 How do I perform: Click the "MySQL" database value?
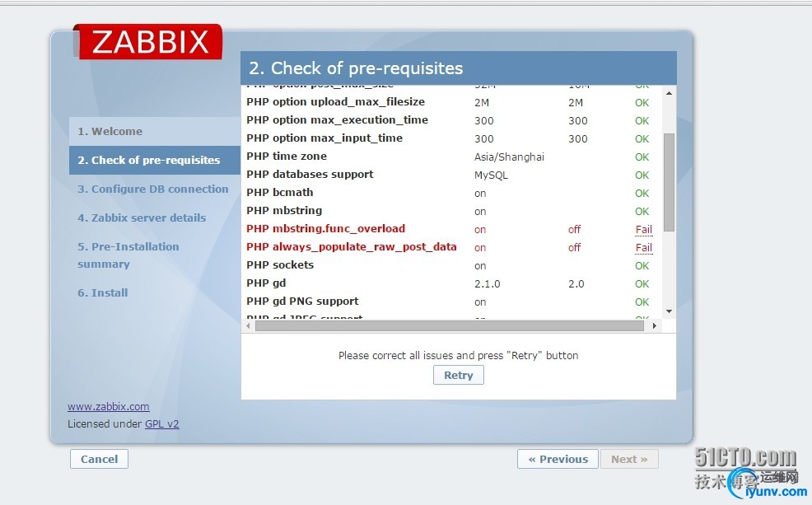click(x=491, y=175)
